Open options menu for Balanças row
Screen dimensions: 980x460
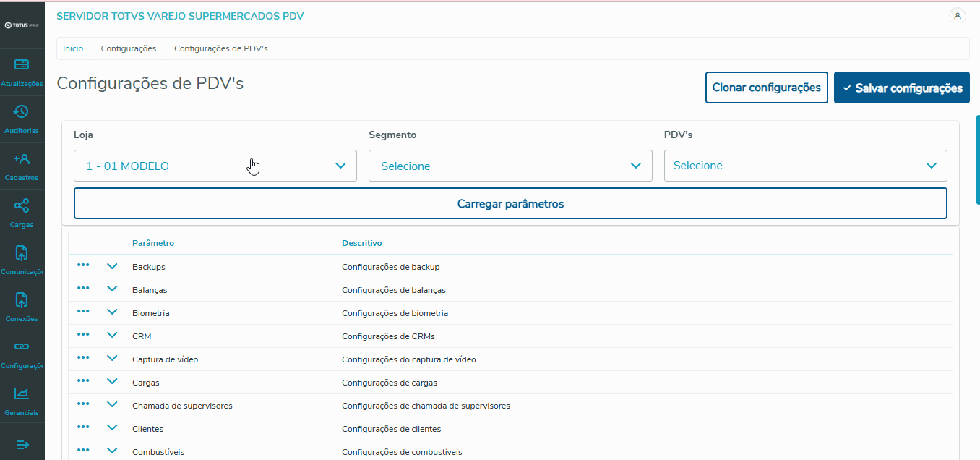tap(83, 289)
